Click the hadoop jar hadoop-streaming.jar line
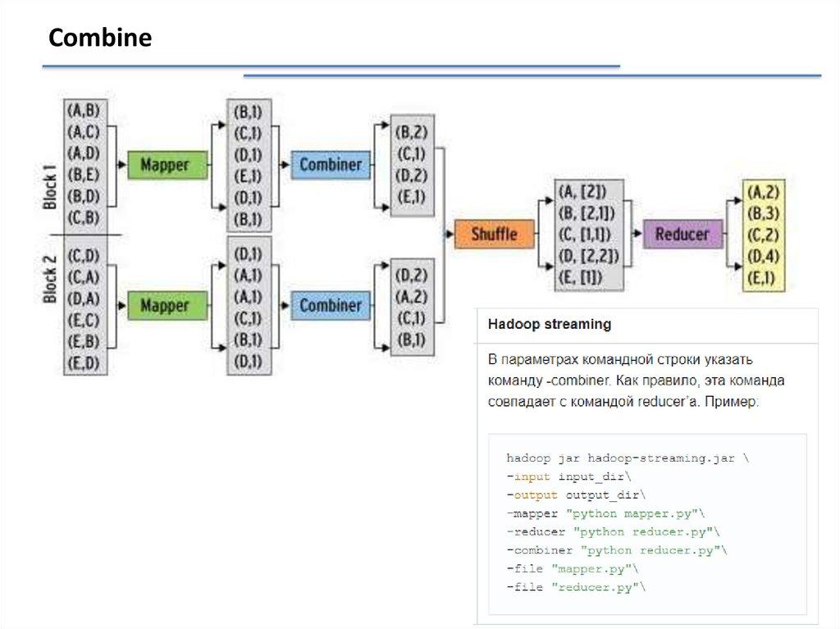Image resolution: width=840 pixels, height=629 pixels. pos(628,458)
